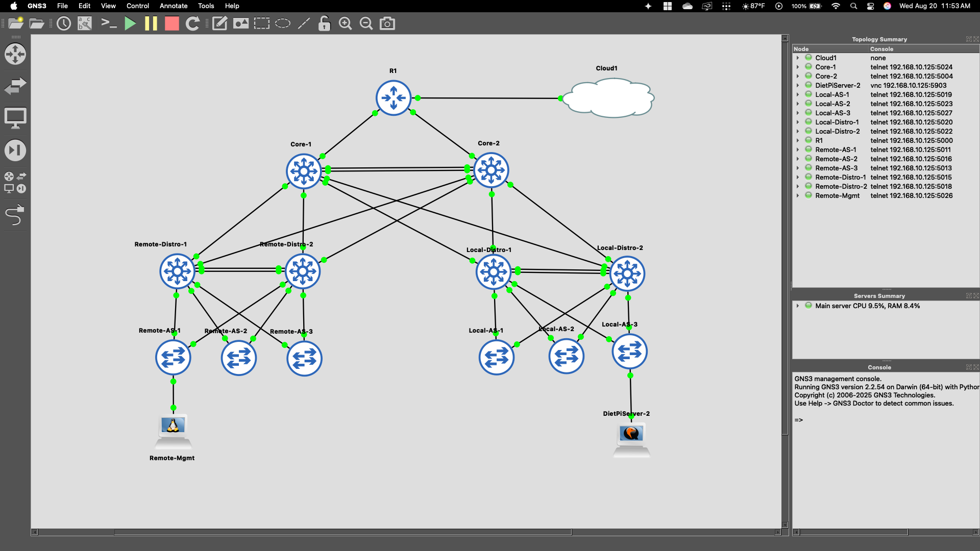Screen dimensions: 980x551
Task: Select the Draw ellipse tool
Action: 283,23
